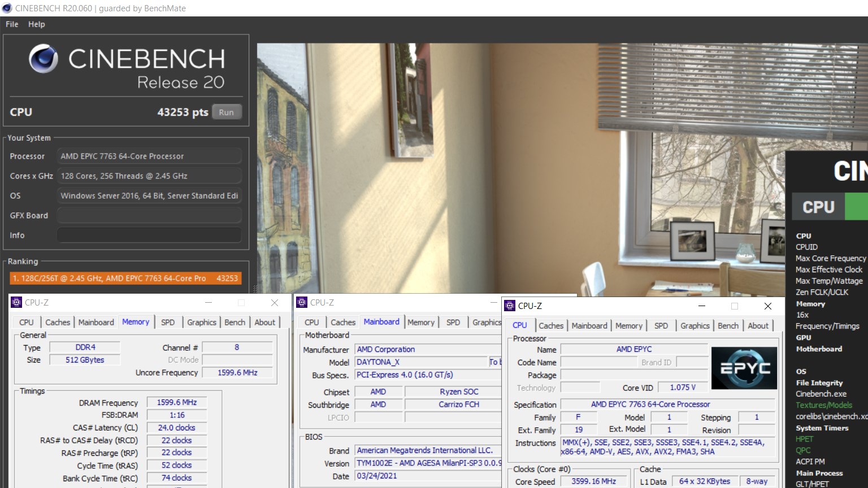Click the Textures/Models entry in BenchMate panel
Viewport: 868px width, 488px height.
(824, 405)
